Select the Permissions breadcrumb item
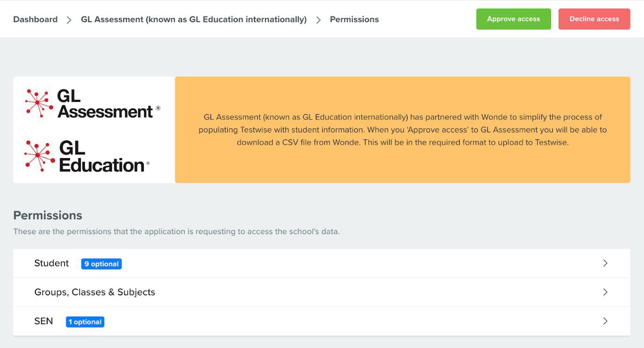Viewport: 644px width, 348px height. click(354, 20)
